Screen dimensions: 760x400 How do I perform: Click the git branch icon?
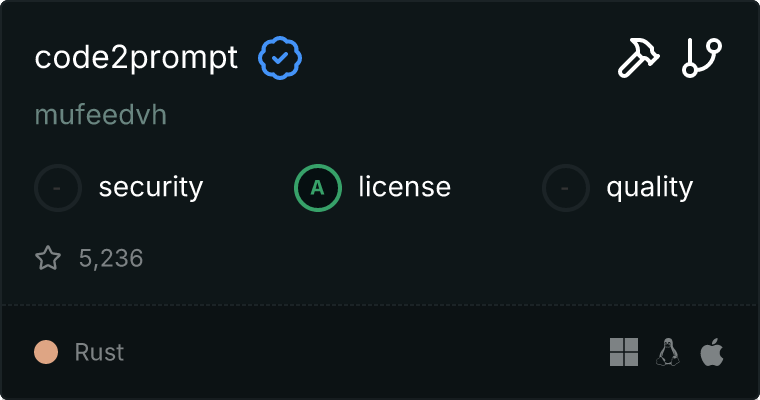pyautogui.click(x=702, y=59)
